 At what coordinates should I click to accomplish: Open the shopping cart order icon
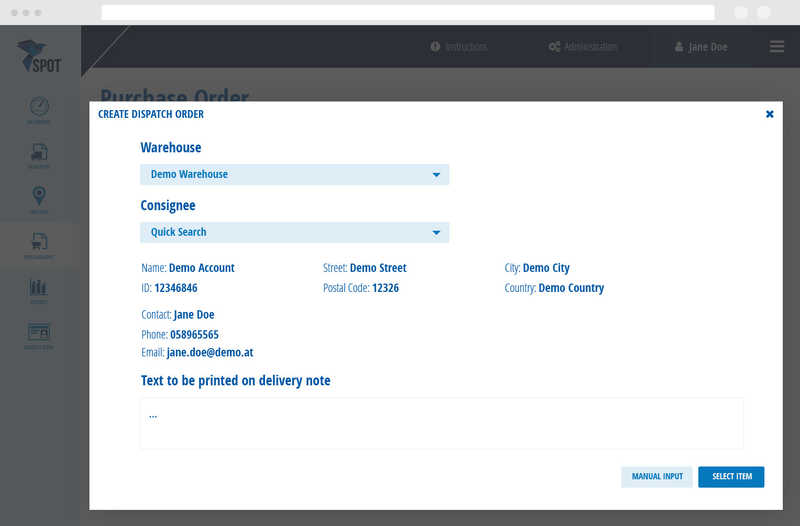[39, 242]
